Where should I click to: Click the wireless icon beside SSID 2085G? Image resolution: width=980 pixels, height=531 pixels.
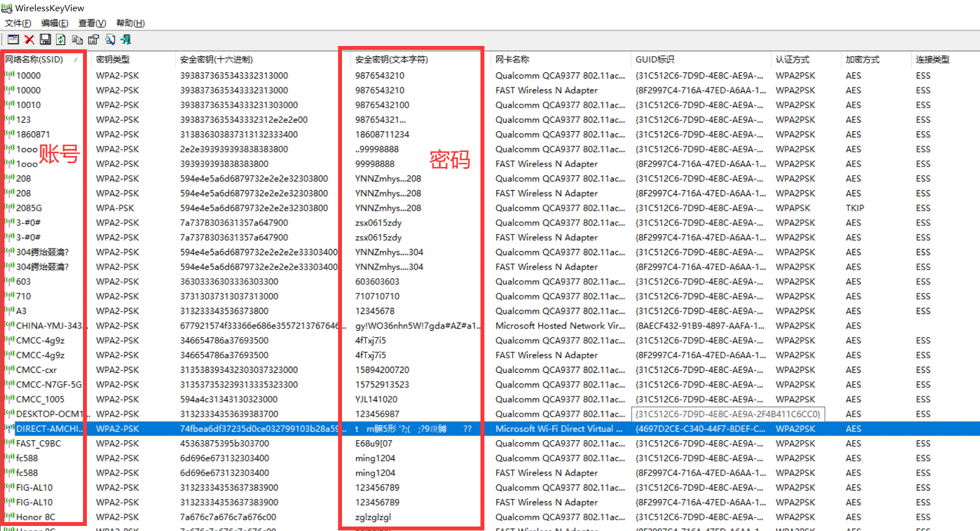10,207
